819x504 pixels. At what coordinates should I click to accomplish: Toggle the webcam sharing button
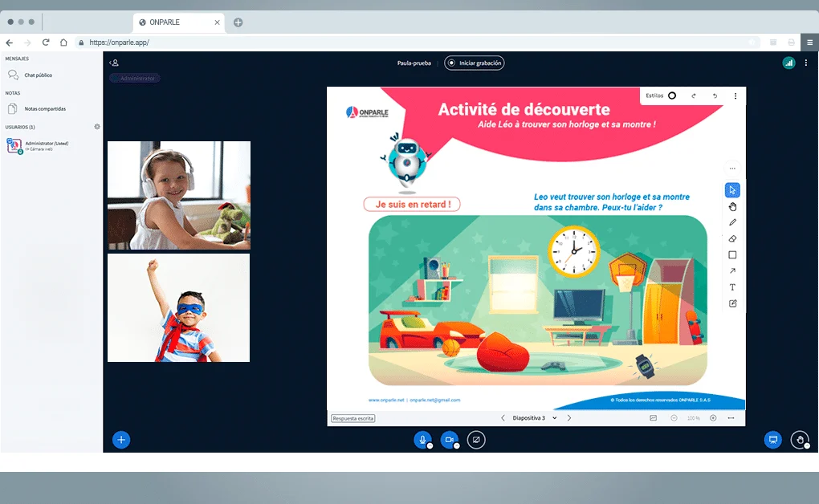coord(449,440)
